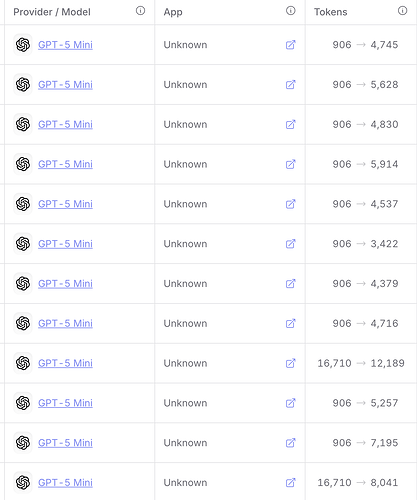Select the 906 → 4,716 token count cell

click(x=365, y=323)
